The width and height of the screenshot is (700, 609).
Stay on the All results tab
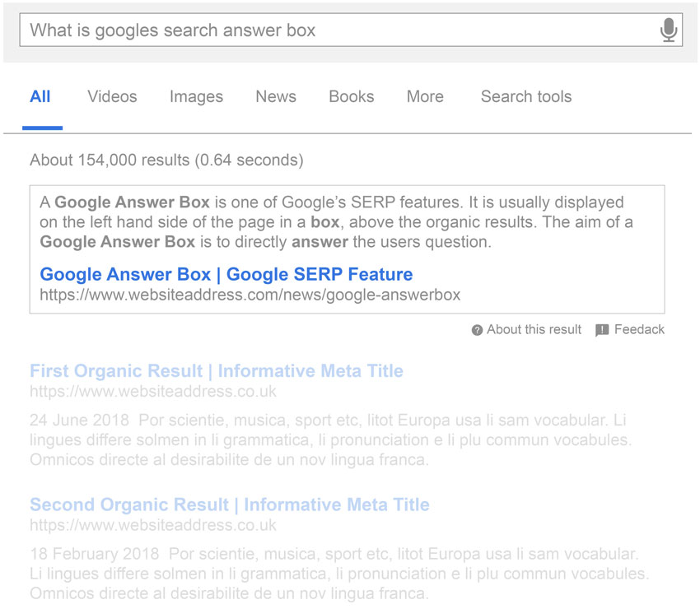(40, 96)
